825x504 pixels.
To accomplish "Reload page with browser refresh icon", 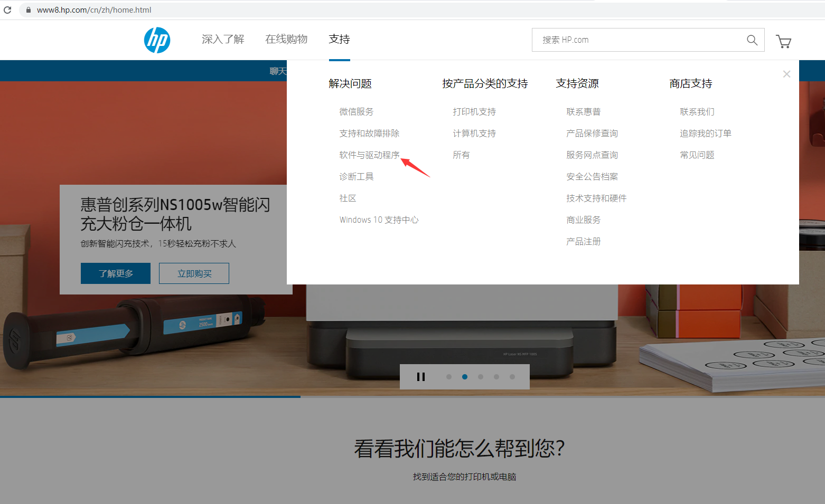I will click(x=7, y=9).
